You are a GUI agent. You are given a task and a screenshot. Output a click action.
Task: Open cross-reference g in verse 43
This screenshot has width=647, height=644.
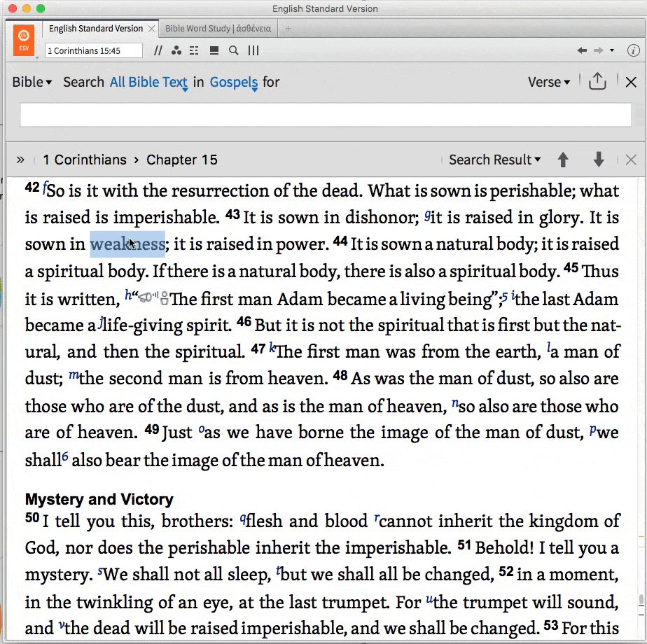(x=427, y=214)
